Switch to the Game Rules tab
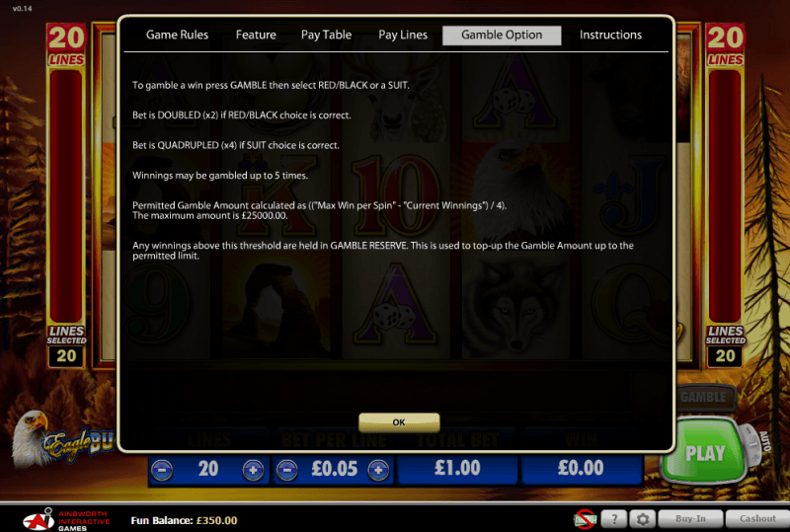This screenshot has width=790, height=532. click(x=177, y=35)
